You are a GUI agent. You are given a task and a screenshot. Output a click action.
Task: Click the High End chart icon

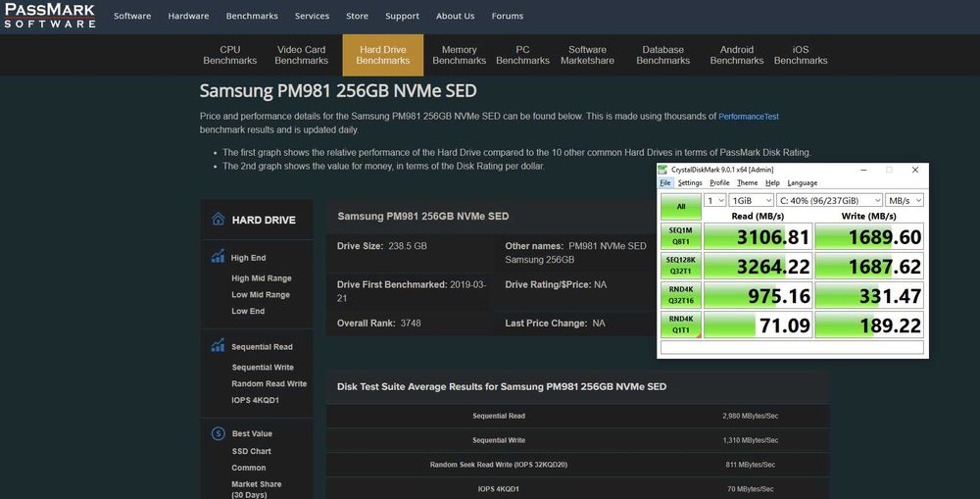(x=218, y=257)
